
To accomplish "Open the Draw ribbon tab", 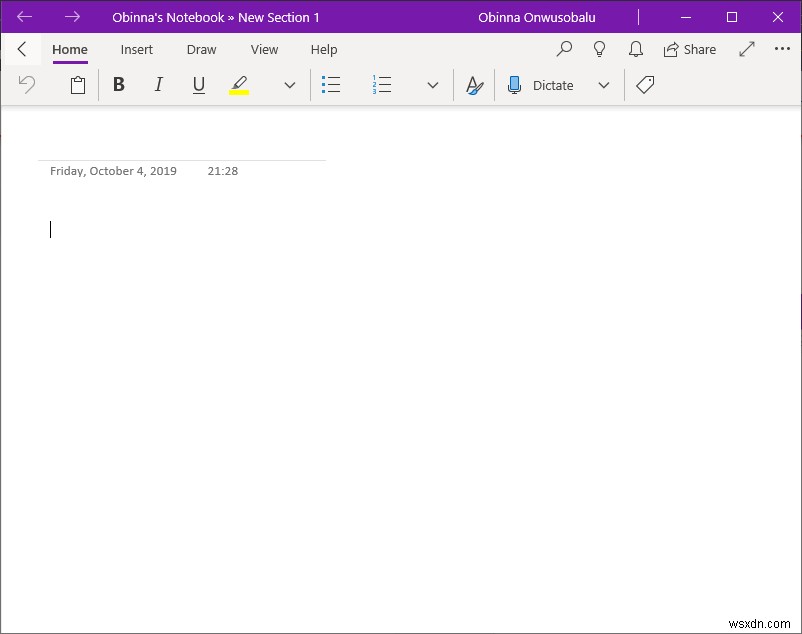I will point(201,49).
